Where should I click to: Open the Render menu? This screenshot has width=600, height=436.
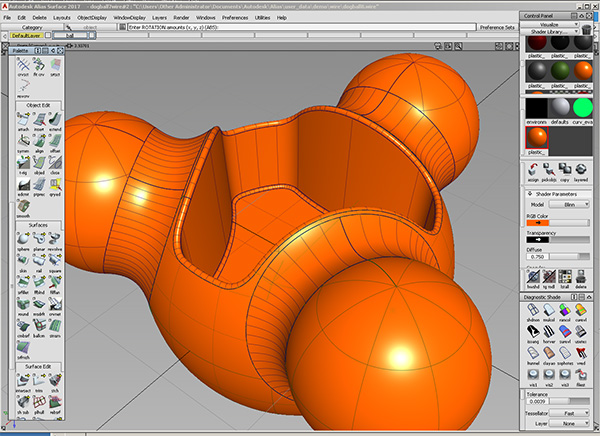click(181, 18)
